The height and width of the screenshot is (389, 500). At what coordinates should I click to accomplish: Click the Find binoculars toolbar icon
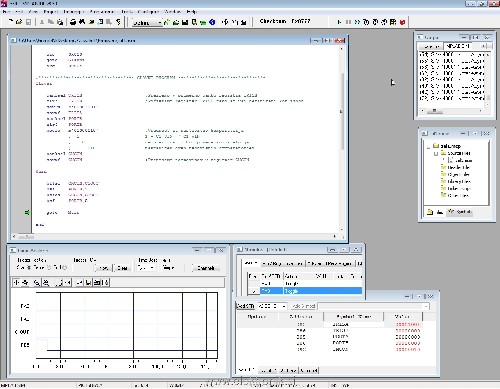[x=82, y=22]
